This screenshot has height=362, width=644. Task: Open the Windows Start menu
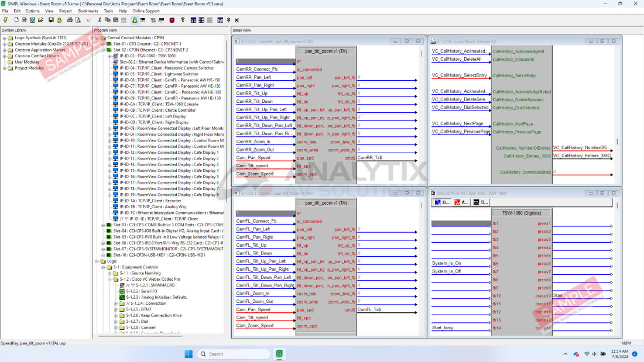coord(189,354)
